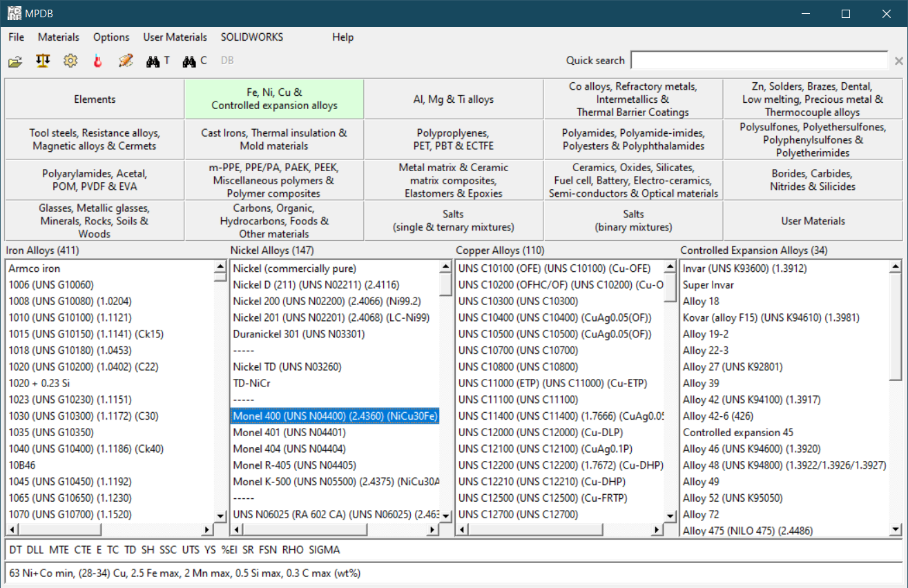Click the binoculars T search icon
The image size is (908, 588).
click(157, 61)
